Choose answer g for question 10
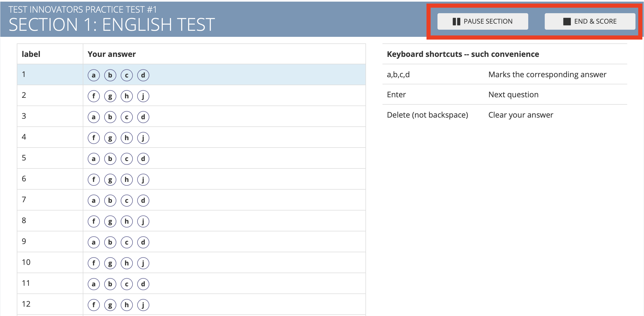644x316 pixels. click(110, 263)
